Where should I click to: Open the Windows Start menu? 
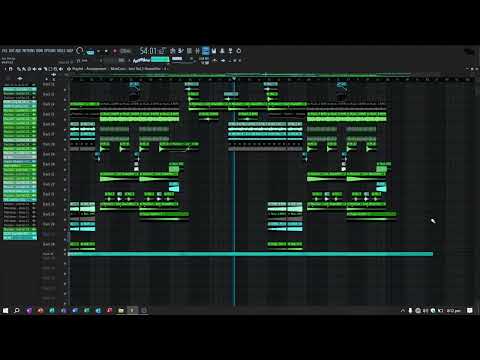tap(5, 310)
